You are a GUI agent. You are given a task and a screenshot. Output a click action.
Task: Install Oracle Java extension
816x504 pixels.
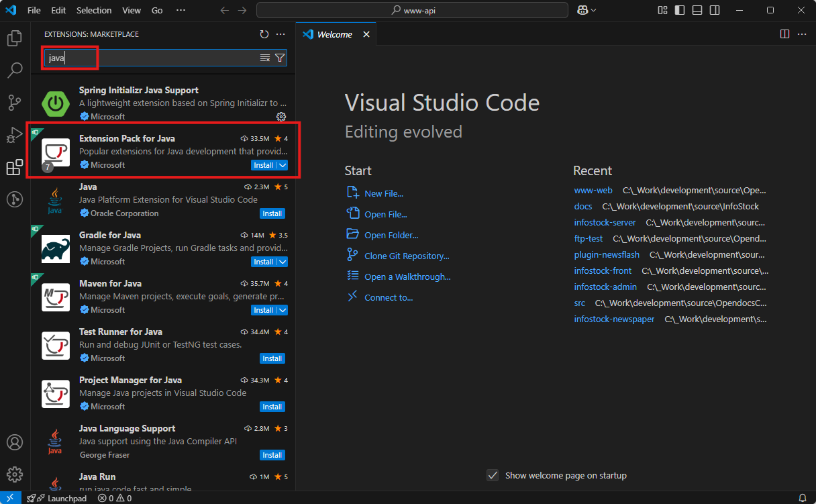click(272, 213)
